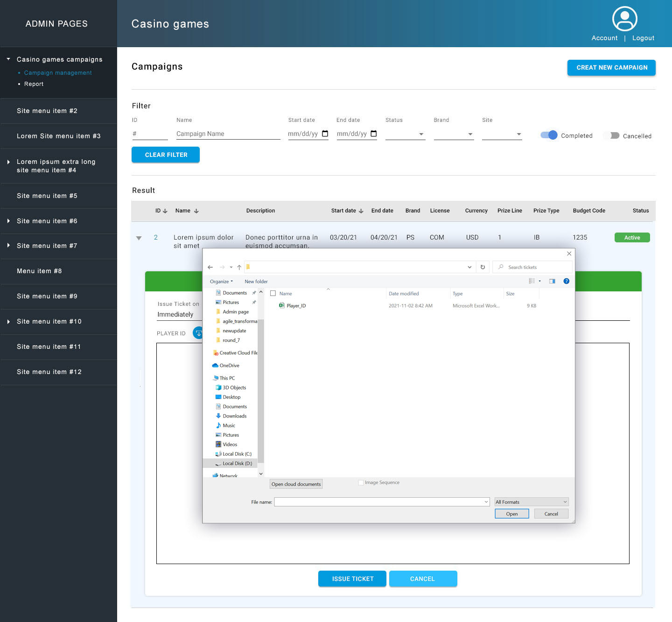Check the select-all box beside Name
The width and height of the screenshot is (672, 622).
coord(273,293)
